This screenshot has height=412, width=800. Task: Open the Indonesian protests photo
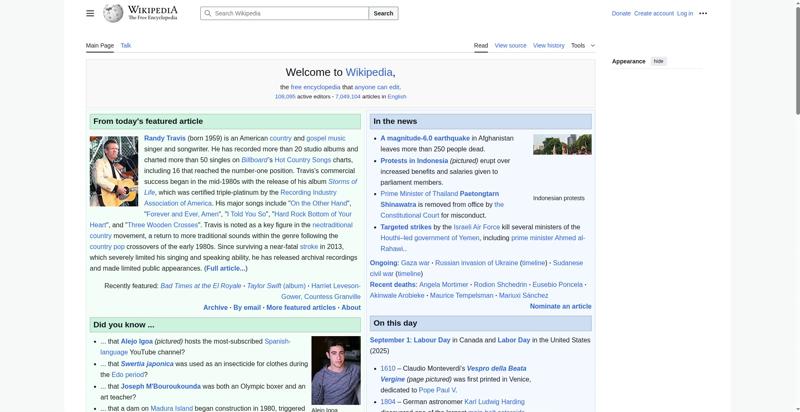[x=562, y=144]
